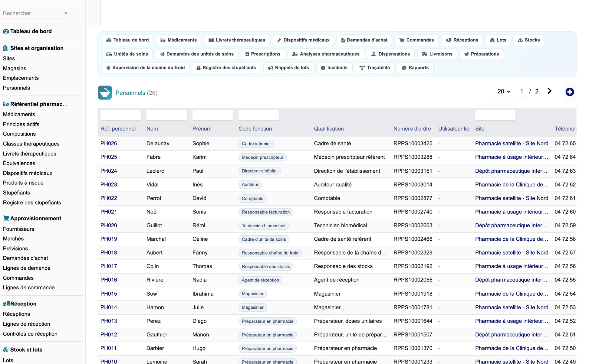Open Livrets thérapeutiques shortcut
Viewport: 589px width, 364px height.
pos(237,40)
